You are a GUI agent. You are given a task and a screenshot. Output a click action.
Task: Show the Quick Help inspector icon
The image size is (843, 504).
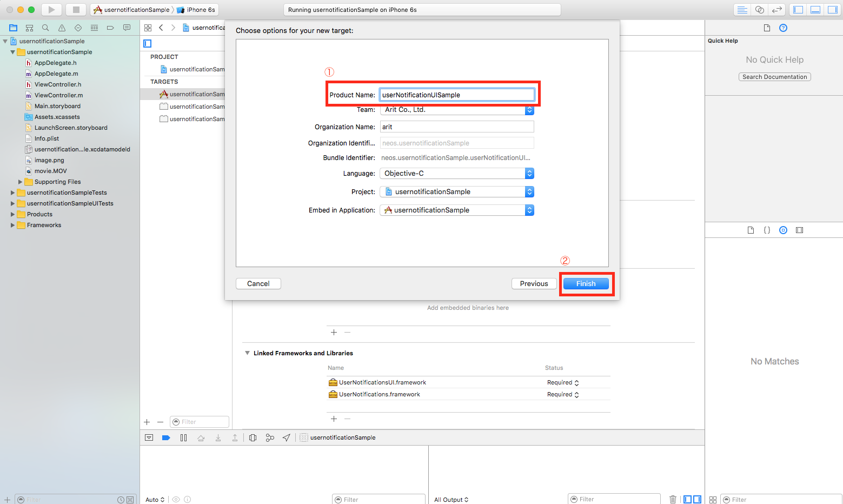point(783,28)
